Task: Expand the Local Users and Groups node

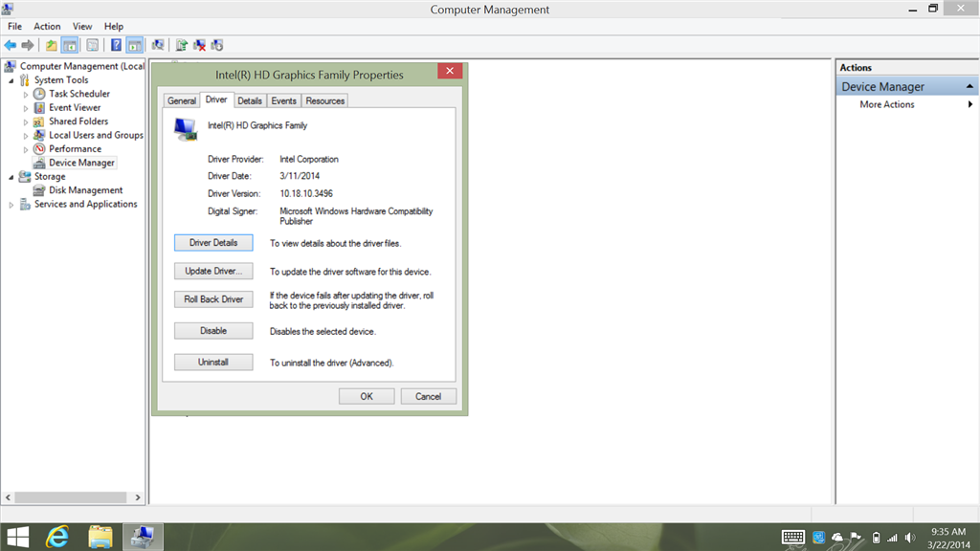Action: tap(26, 136)
